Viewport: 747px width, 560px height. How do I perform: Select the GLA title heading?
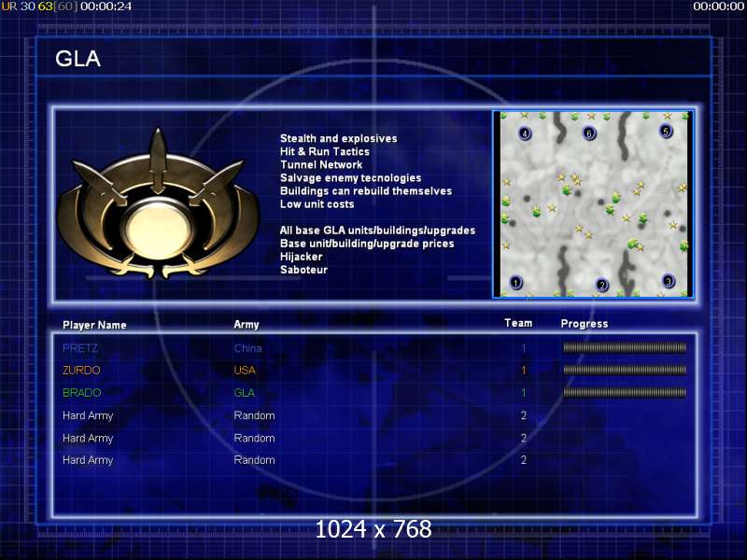pyautogui.click(x=78, y=59)
